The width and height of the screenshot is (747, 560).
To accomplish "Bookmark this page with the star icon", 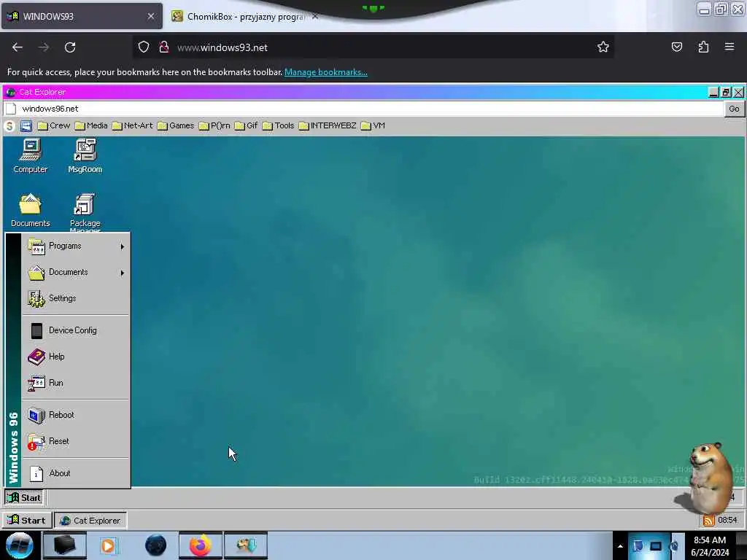I will pos(603,47).
